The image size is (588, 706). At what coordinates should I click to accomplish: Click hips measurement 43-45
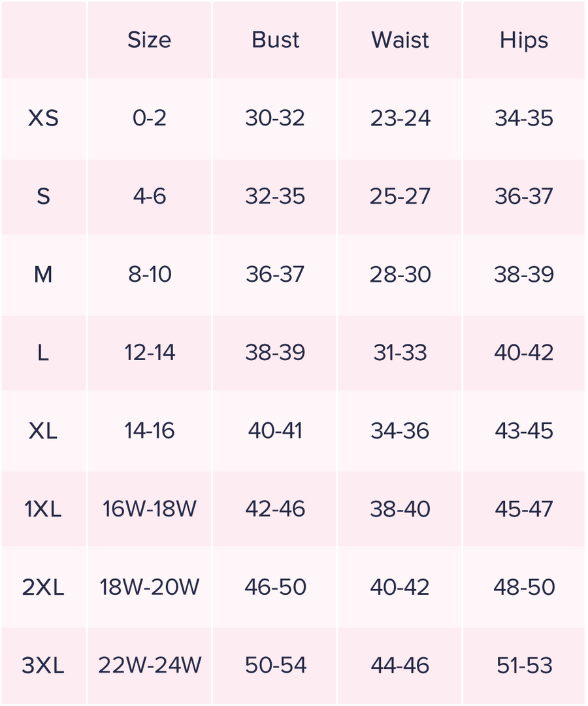coord(524,431)
